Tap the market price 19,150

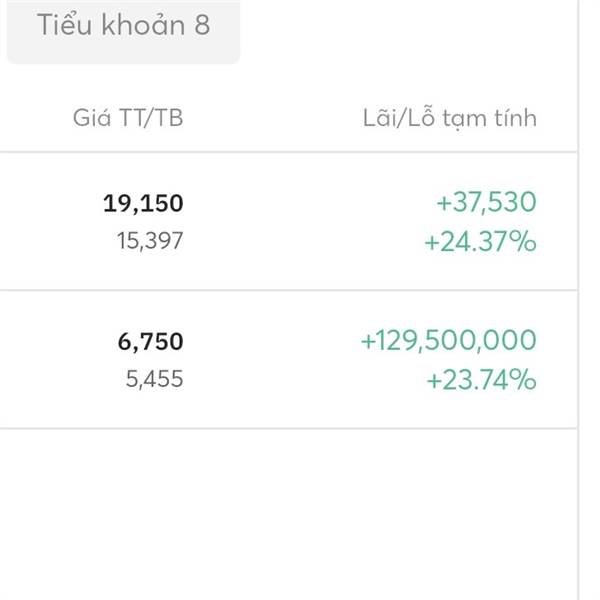click(143, 203)
